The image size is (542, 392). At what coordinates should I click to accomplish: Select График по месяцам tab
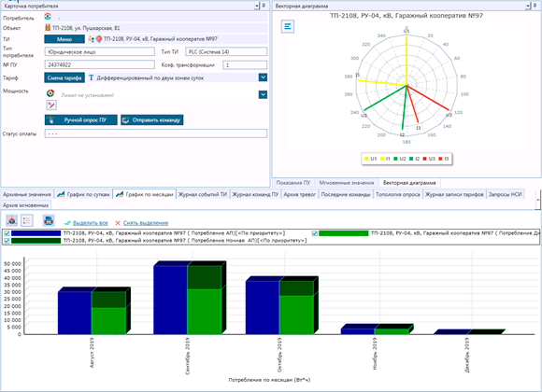tap(145, 194)
